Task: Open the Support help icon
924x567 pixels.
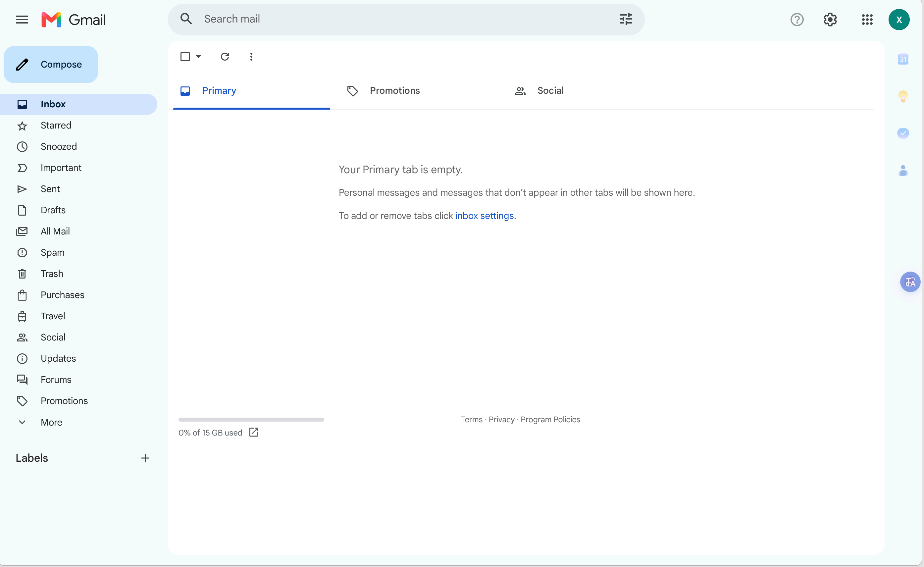Action: pyautogui.click(x=797, y=20)
